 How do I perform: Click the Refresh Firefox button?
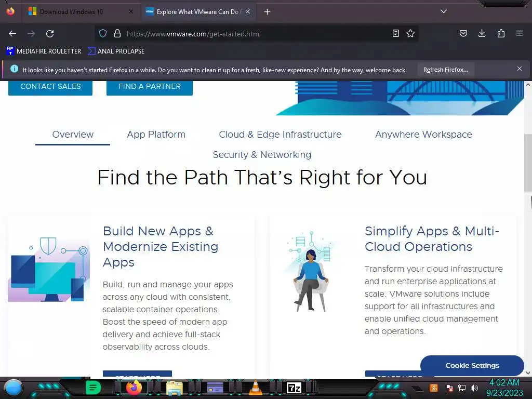[445, 70]
